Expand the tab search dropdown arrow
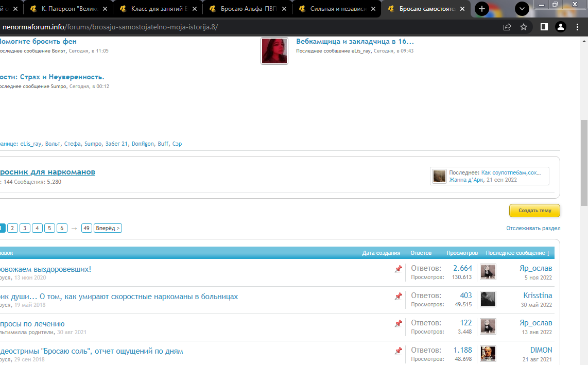 point(522,9)
